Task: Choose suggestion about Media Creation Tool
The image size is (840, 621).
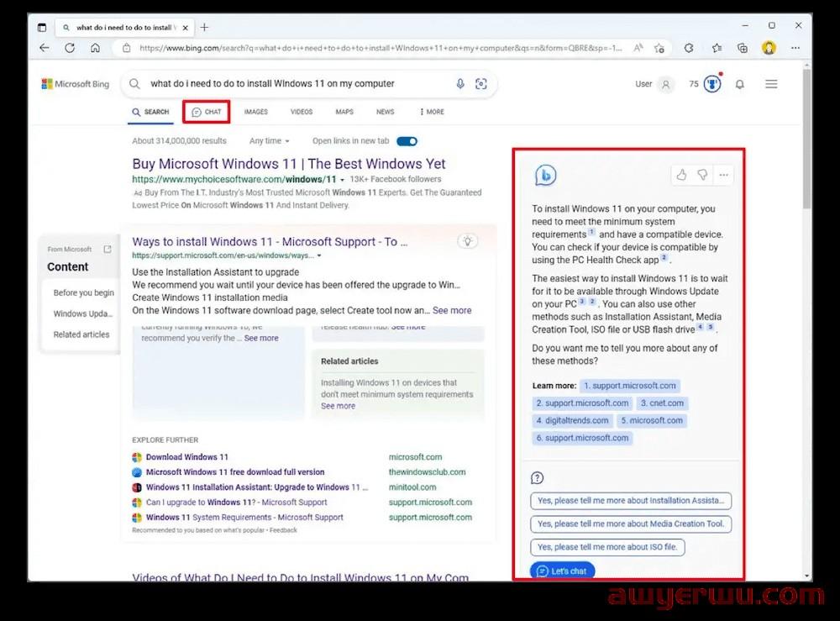Action: (631, 524)
